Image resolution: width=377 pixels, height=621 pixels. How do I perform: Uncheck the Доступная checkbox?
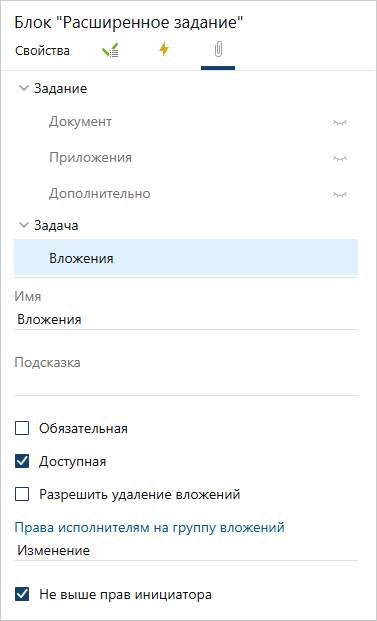click(x=22, y=462)
